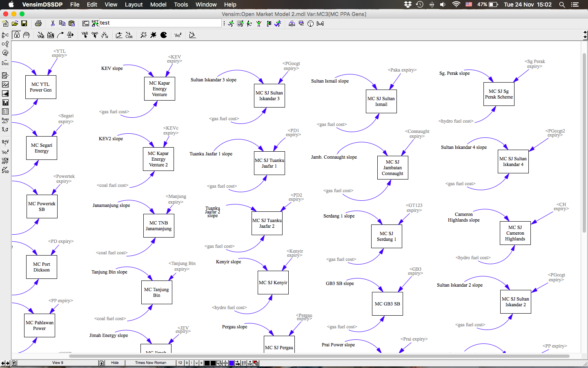Open the Times New Roman font dropdown

pyautogui.click(x=151, y=363)
